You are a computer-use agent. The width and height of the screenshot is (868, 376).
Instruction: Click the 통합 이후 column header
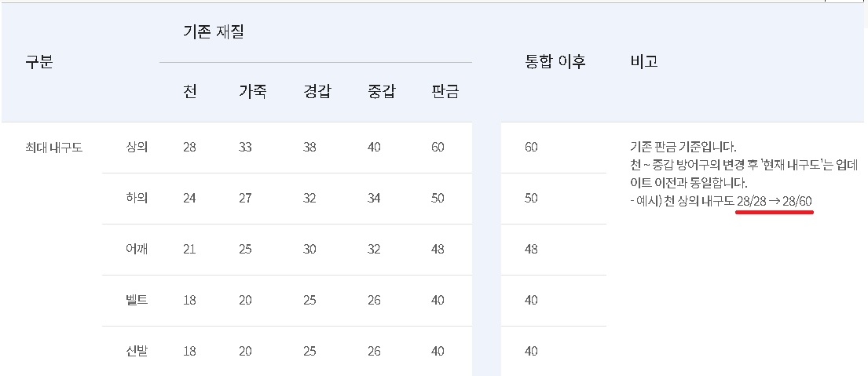[555, 62]
